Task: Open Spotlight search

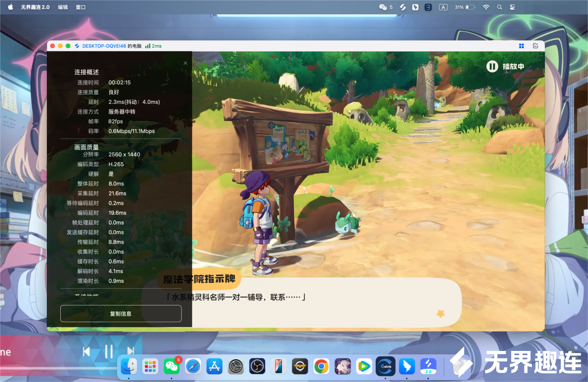Action: pos(499,7)
